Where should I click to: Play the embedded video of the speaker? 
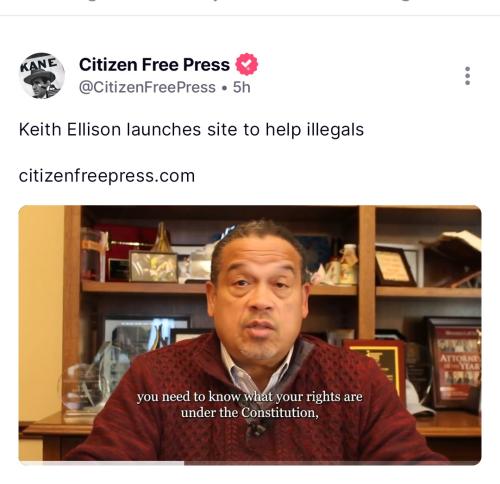pyautogui.click(x=250, y=334)
